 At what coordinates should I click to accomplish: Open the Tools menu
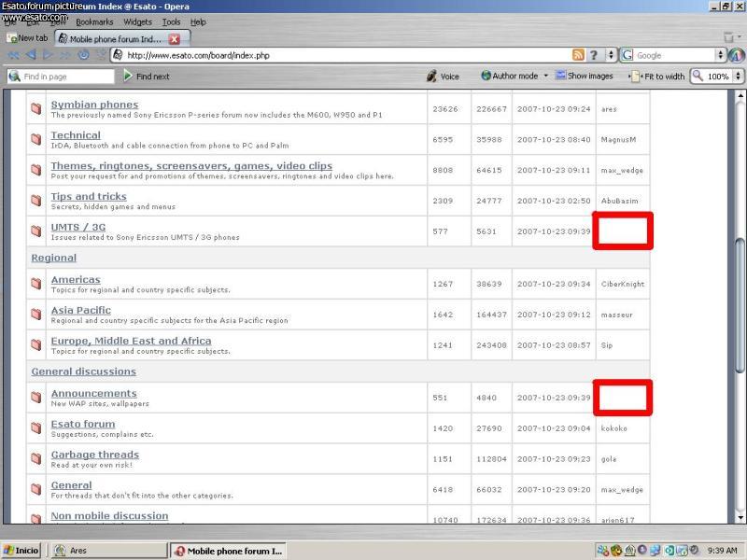(171, 21)
